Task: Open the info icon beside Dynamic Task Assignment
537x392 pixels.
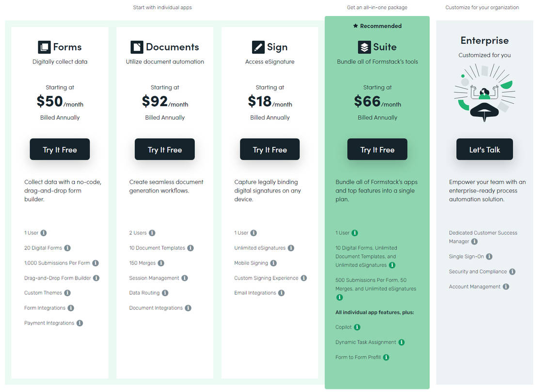Action: coord(401,342)
